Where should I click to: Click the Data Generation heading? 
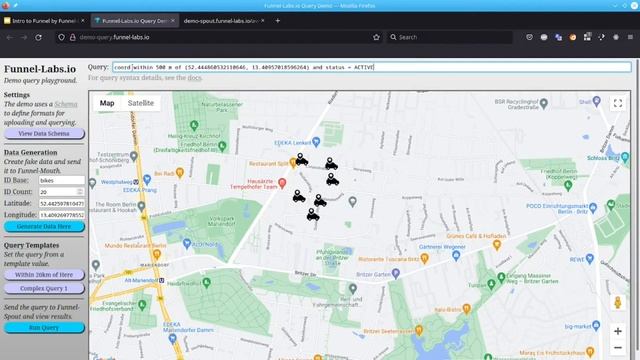pyautogui.click(x=31, y=152)
